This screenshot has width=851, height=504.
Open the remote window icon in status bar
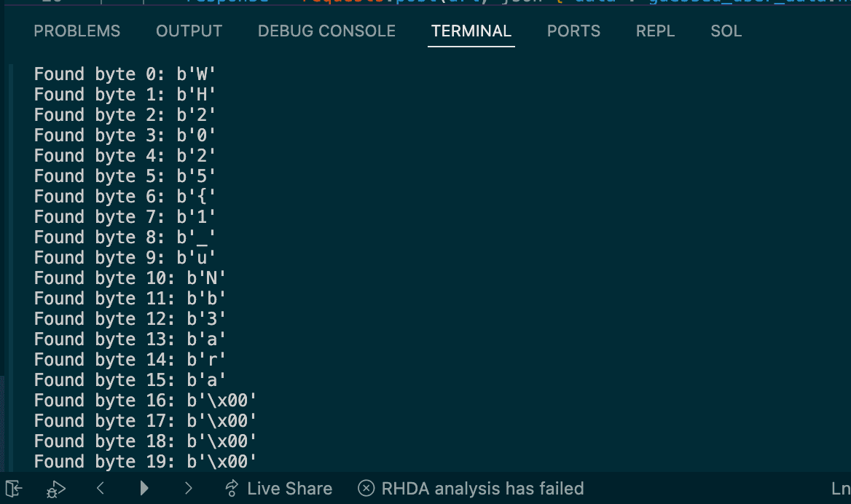(x=14, y=489)
